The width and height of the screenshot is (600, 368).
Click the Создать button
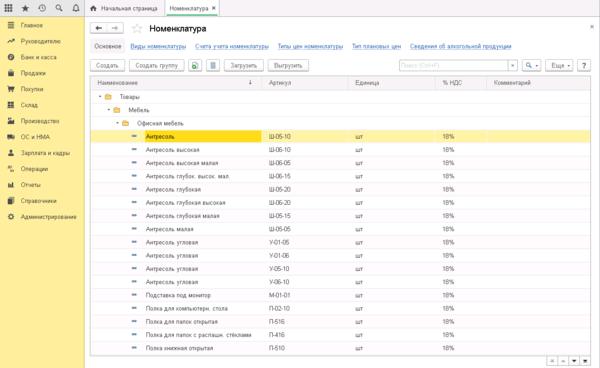point(107,65)
